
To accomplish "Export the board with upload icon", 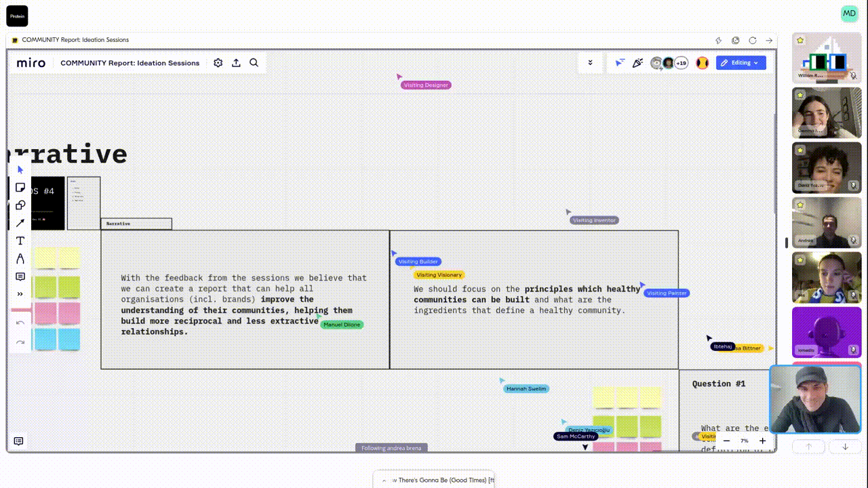I will pos(236,62).
